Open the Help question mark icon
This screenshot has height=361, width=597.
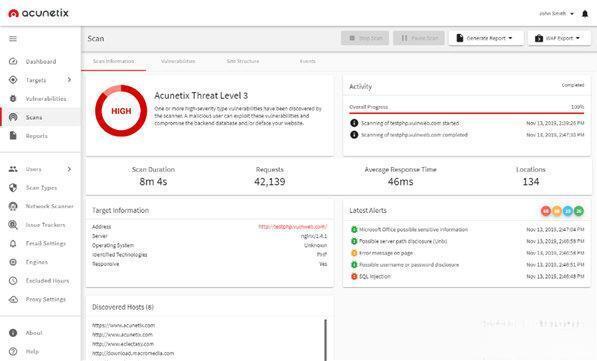tap(13, 351)
